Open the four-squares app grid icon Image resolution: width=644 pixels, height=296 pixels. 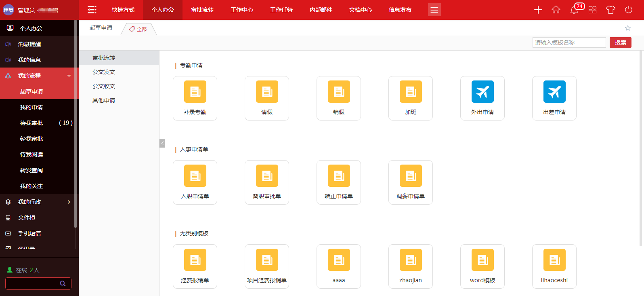click(x=592, y=10)
